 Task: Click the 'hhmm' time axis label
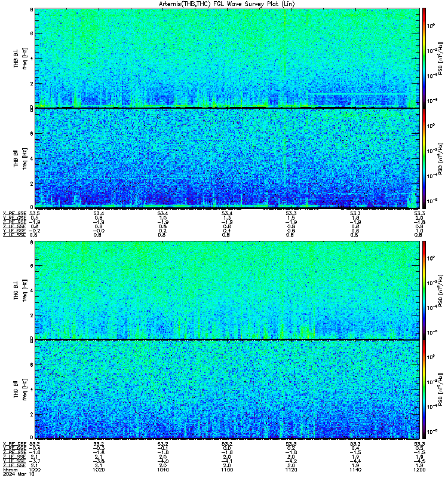tap(10, 470)
